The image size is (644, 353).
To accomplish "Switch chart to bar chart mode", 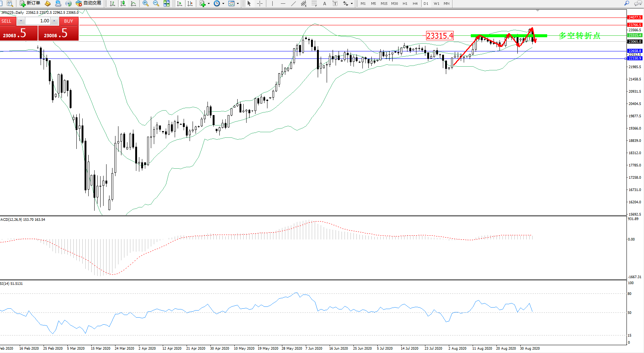I will tap(112, 3).
